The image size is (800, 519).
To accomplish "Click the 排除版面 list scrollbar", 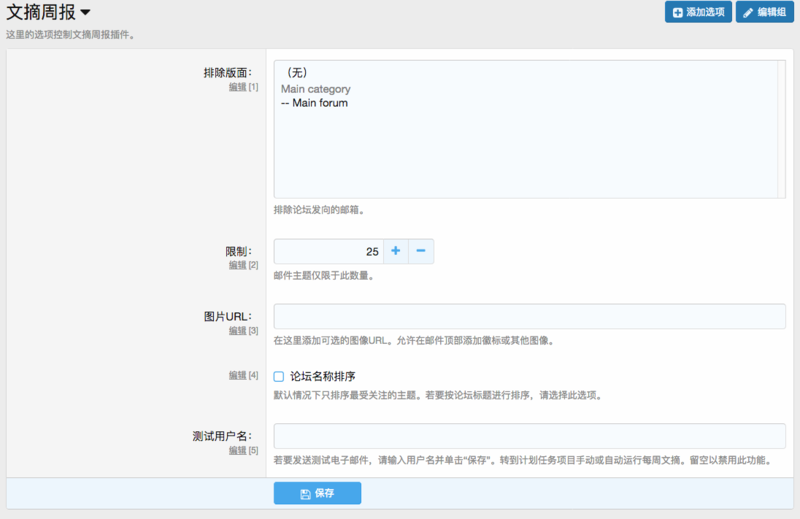I will (781, 129).
